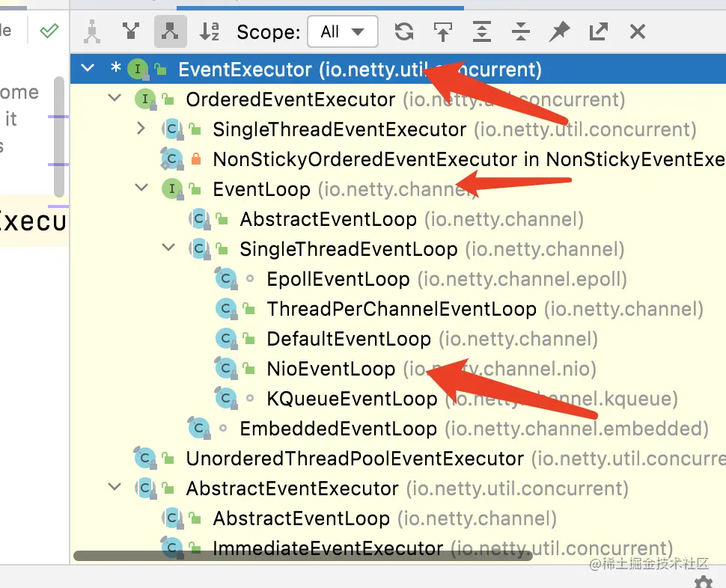This screenshot has width=726, height=588.
Task: Click the class icon of EpollEventLoop
Action: tap(226, 279)
